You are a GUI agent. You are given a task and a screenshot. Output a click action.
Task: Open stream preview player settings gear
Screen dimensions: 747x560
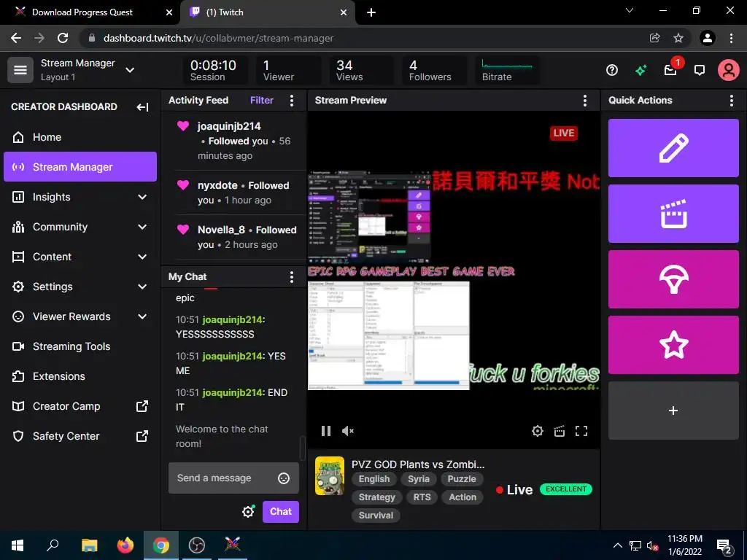click(538, 431)
